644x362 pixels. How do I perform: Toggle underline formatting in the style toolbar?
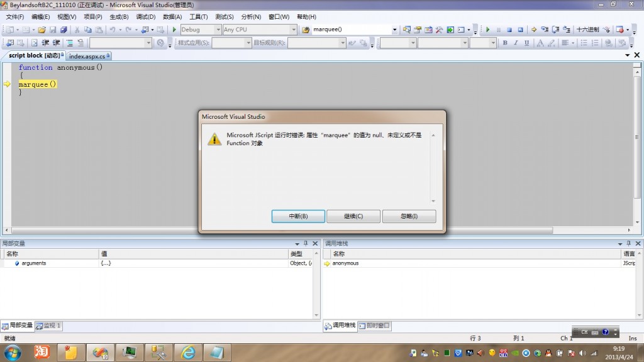coord(526,43)
